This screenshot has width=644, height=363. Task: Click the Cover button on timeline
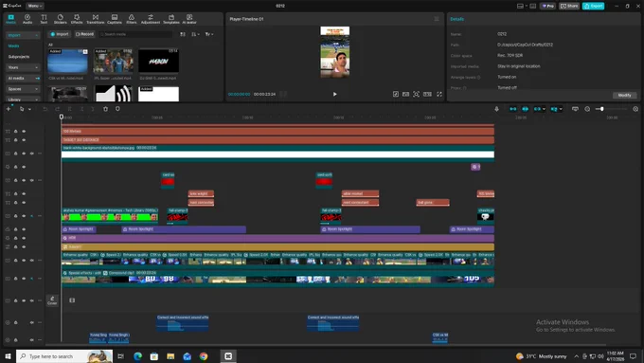(52, 300)
